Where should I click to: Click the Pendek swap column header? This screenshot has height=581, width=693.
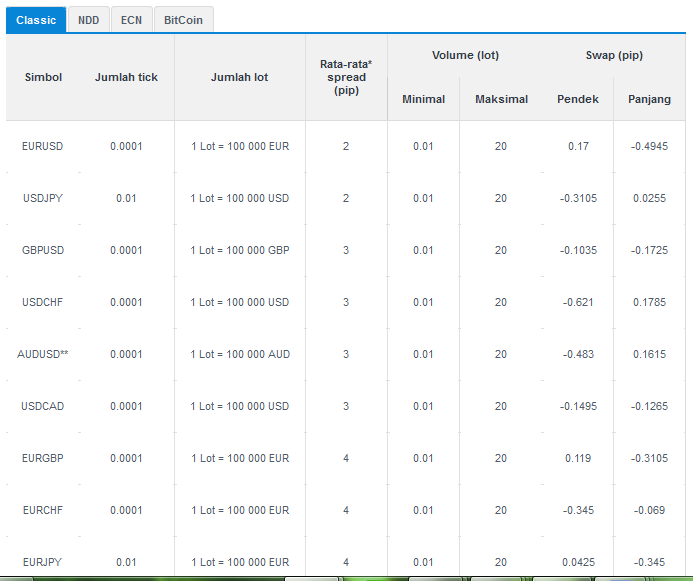(x=578, y=99)
